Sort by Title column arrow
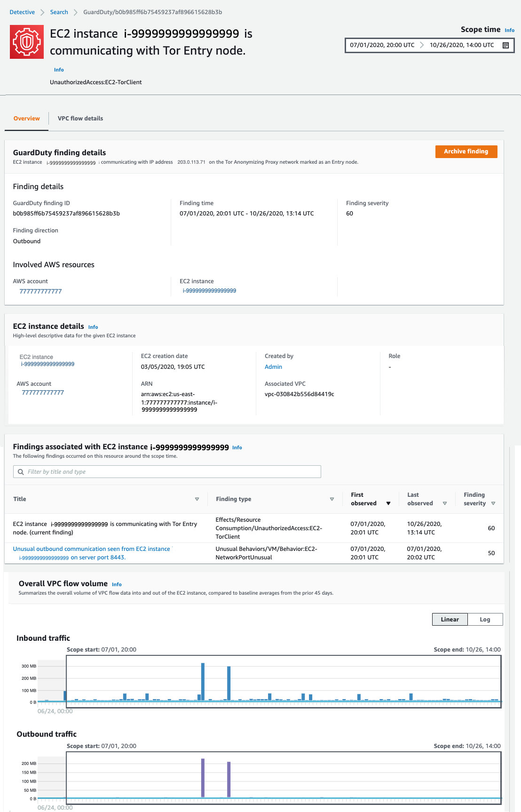This screenshot has width=521, height=812. (x=197, y=499)
